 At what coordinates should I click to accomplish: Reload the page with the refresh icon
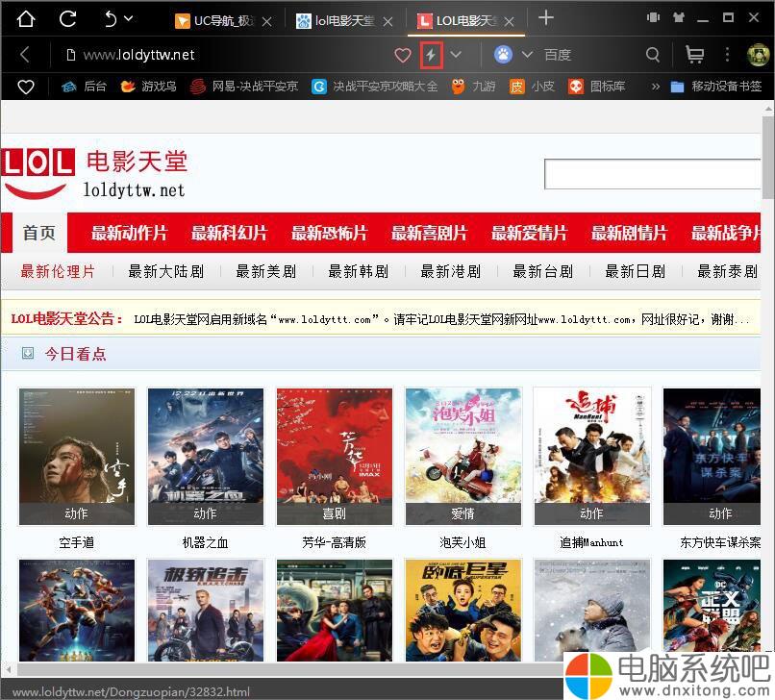pos(67,19)
